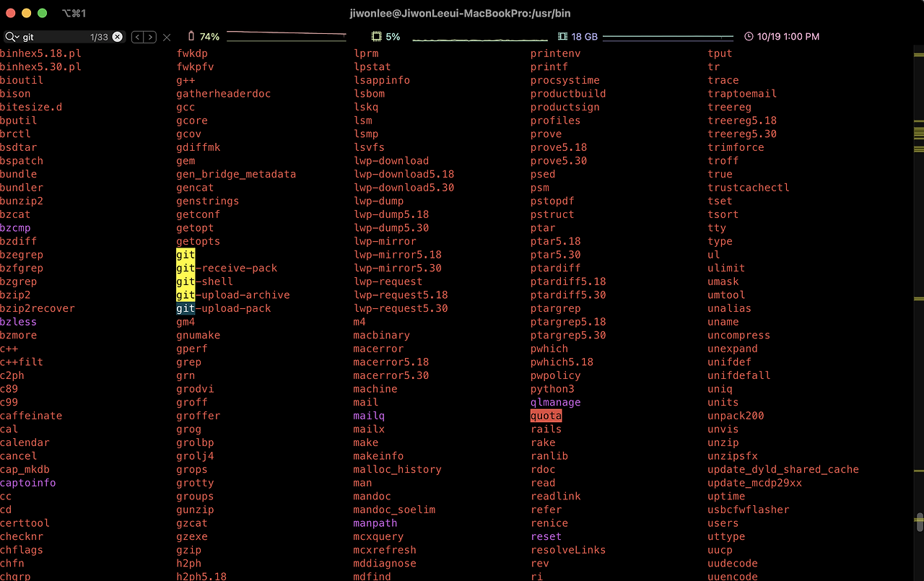The width and height of the screenshot is (924, 581).
Task: Click the "lwp-request" entry without version suffix
Action: pos(388,281)
